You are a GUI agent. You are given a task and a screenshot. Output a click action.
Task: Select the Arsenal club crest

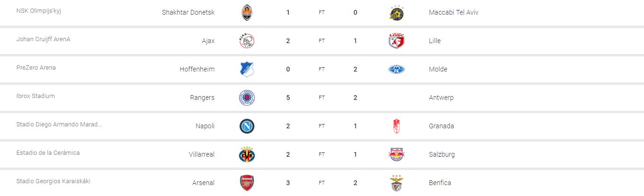coord(247,183)
